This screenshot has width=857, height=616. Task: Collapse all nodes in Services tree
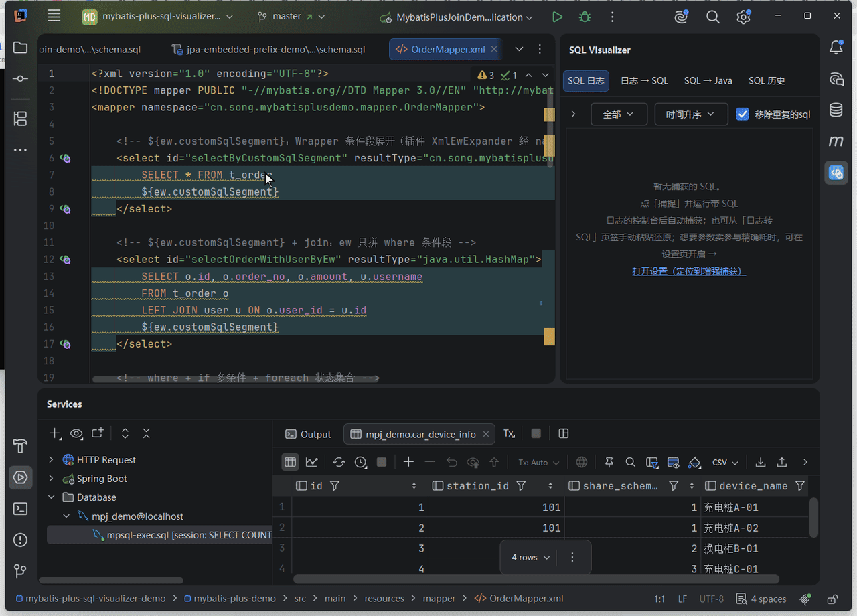coord(147,433)
